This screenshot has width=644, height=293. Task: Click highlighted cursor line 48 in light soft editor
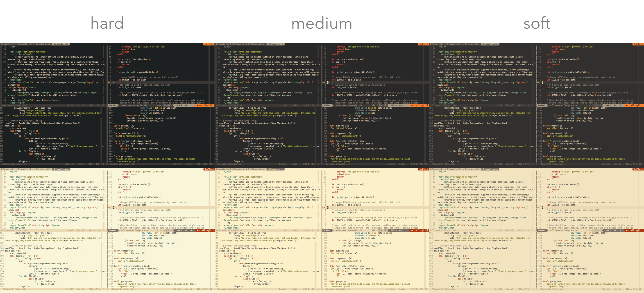[x=590, y=207]
